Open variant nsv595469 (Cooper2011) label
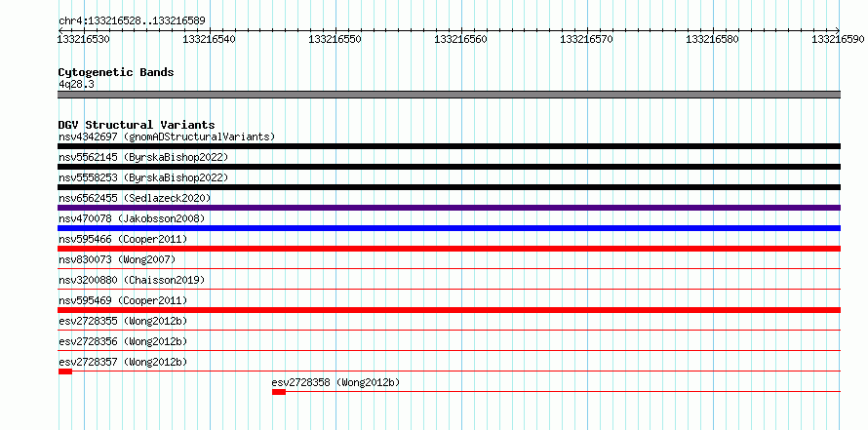The image size is (868, 430). [x=123, y=300]
